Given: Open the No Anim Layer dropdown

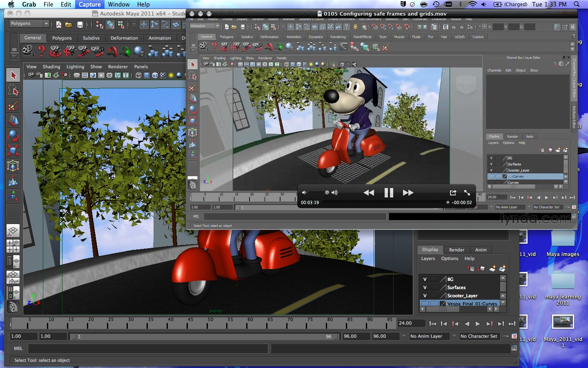Looking at the screenshot, I should (429, 336).
